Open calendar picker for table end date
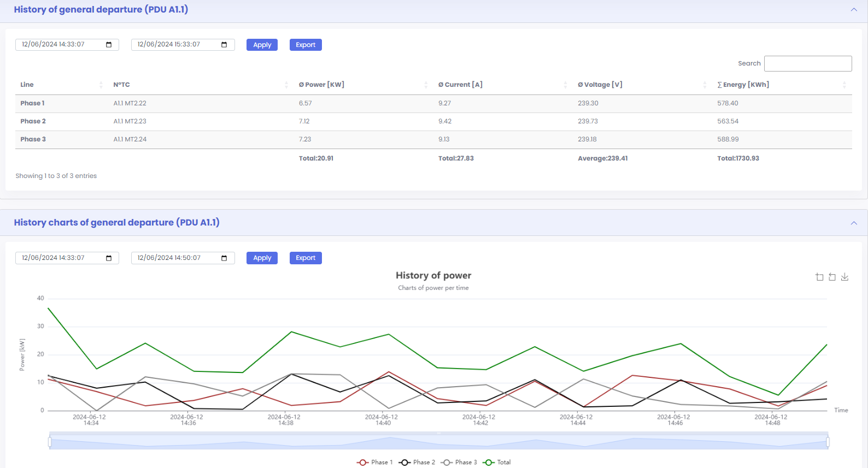Viewport: 868px width, 468px height. (x=224, y=45)
